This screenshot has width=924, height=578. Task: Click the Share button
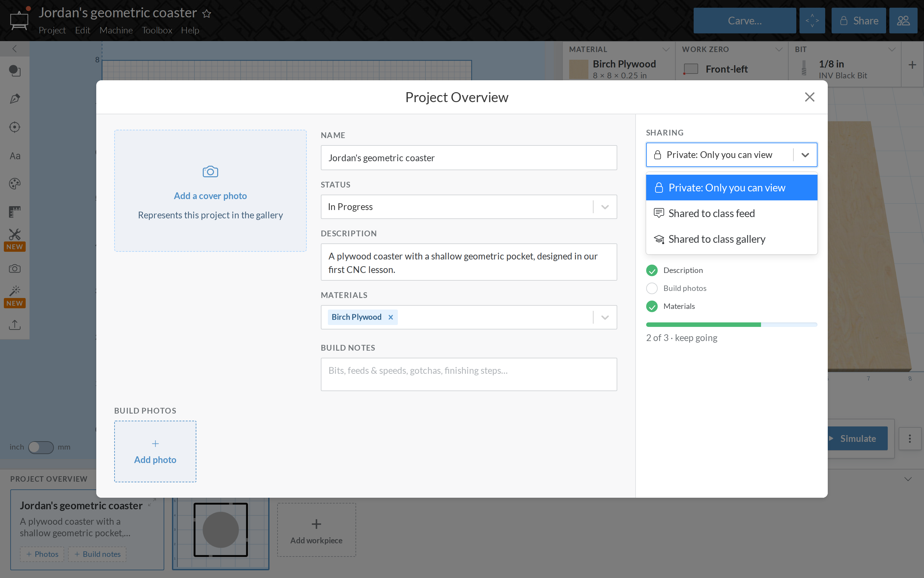858,21
